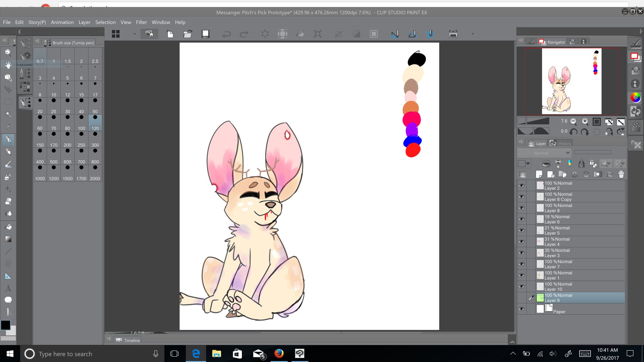Choose brush size 2000
Screen dimensions: 644x362
pos(95,173)
